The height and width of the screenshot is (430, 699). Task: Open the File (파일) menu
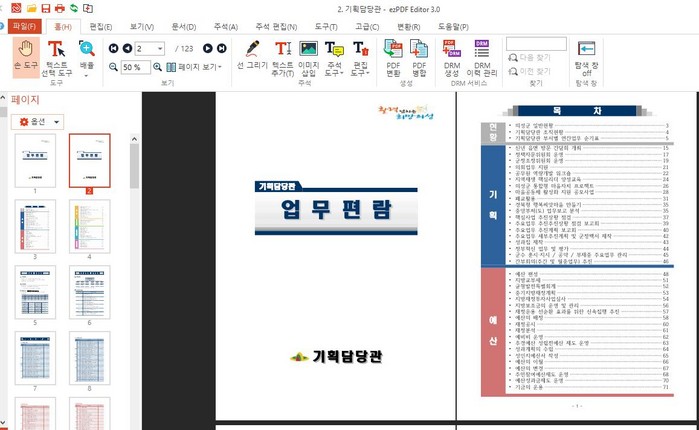(x=25, y=26)
